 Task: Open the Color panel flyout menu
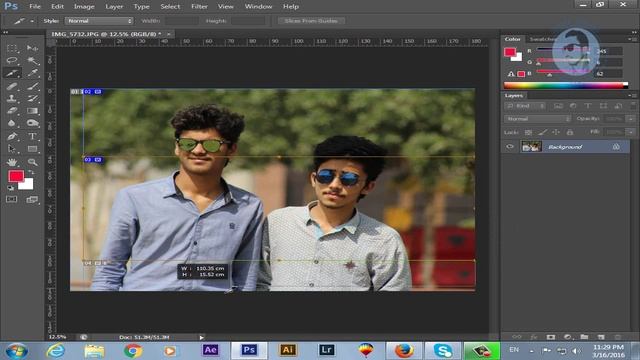(x=632, y=39)
